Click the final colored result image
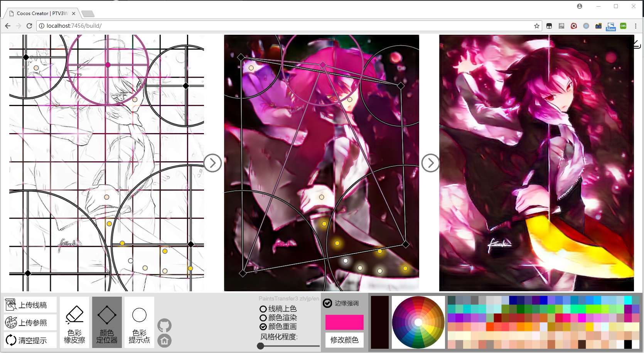 536,163
